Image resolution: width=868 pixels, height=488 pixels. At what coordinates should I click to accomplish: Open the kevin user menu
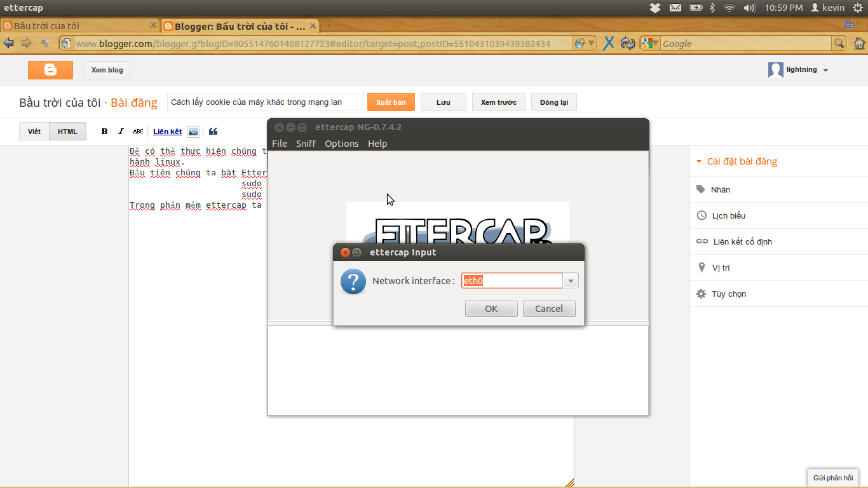828,8
